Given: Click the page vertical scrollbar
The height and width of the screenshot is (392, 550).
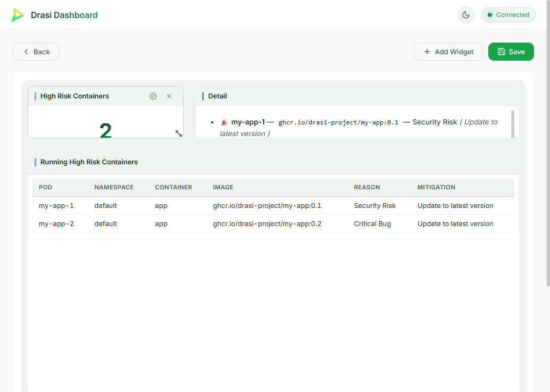Looking at the screenshot, I should click(x=548, y=144).
